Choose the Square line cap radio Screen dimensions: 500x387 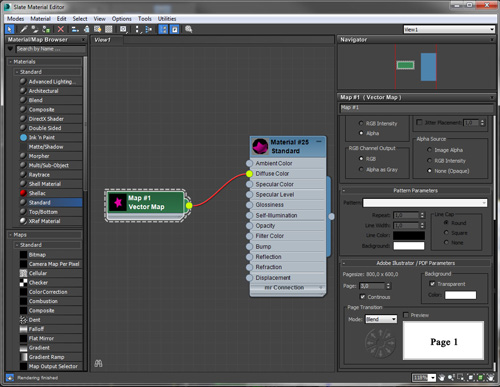(x=446, y=233)
